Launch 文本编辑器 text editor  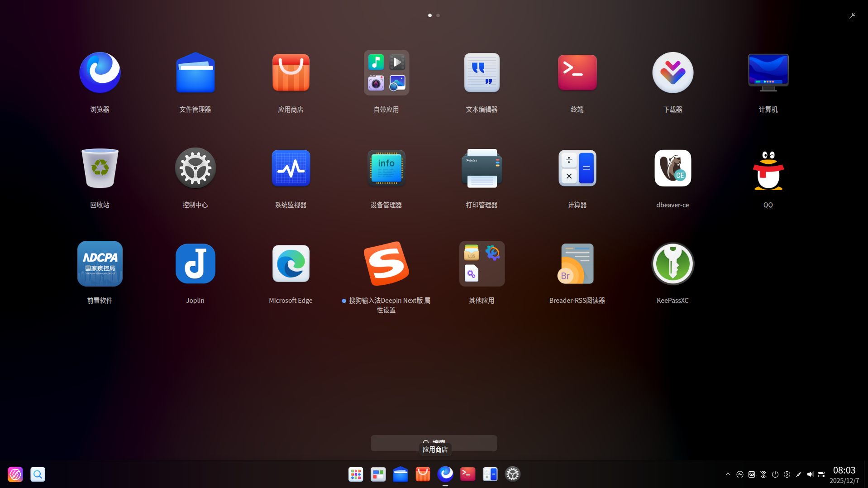click(x=482, y=72)
